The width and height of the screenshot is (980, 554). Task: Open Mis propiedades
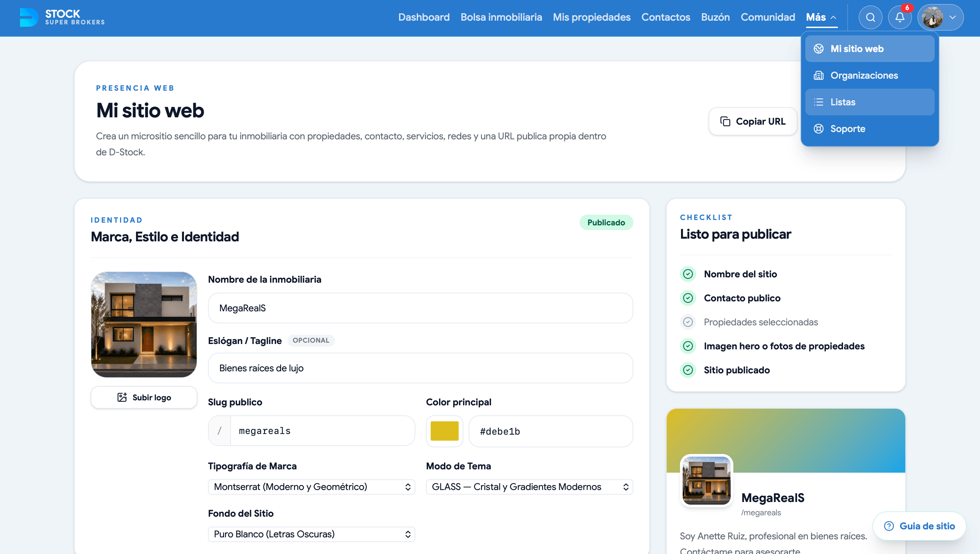tap(592, 17)
